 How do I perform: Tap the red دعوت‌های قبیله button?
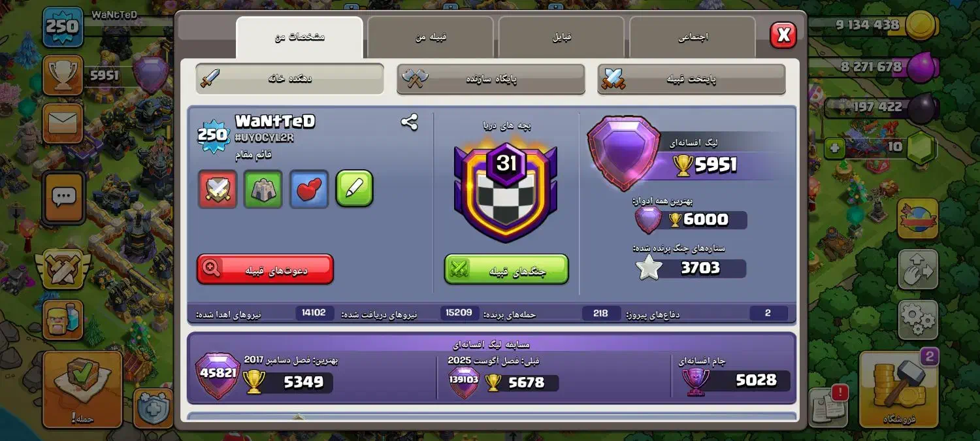coord(265,269)
